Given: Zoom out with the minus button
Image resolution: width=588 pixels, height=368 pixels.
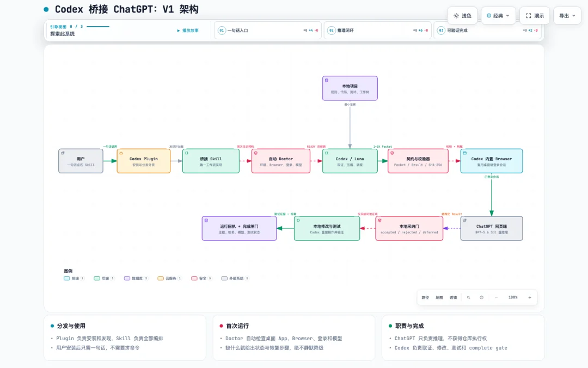Looking at the screenshot, I should tap(496, 298).
